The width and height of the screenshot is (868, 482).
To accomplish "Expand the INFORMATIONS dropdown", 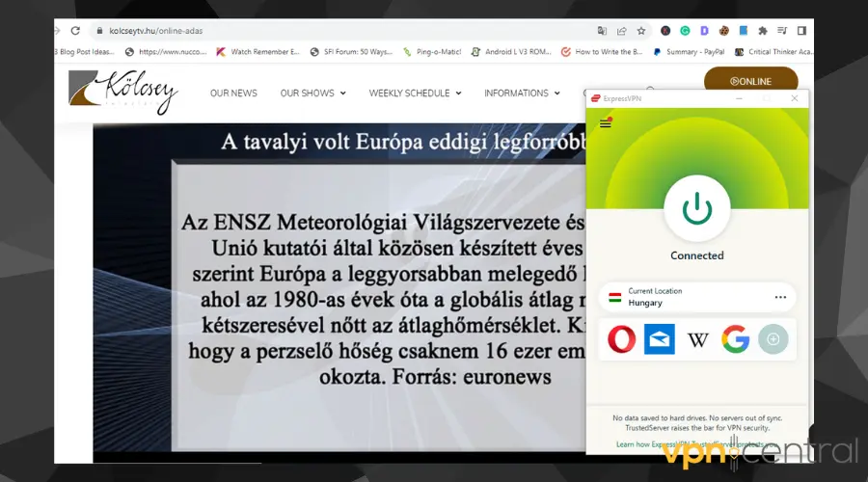I will (x=522, y=94).
